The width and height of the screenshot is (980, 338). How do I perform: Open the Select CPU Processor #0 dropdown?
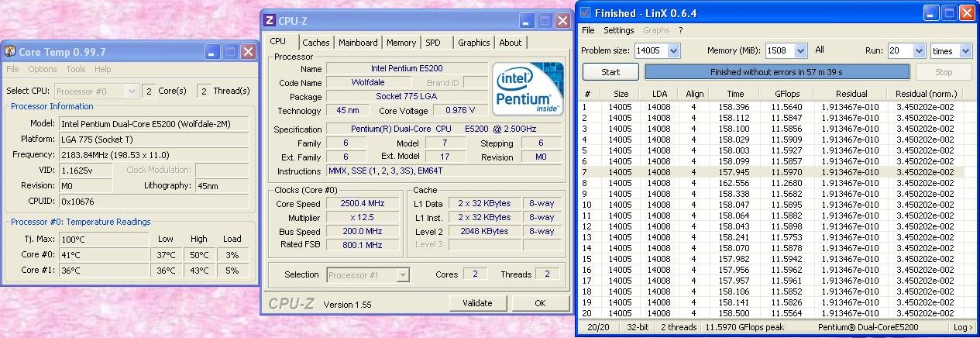(97, 91)
